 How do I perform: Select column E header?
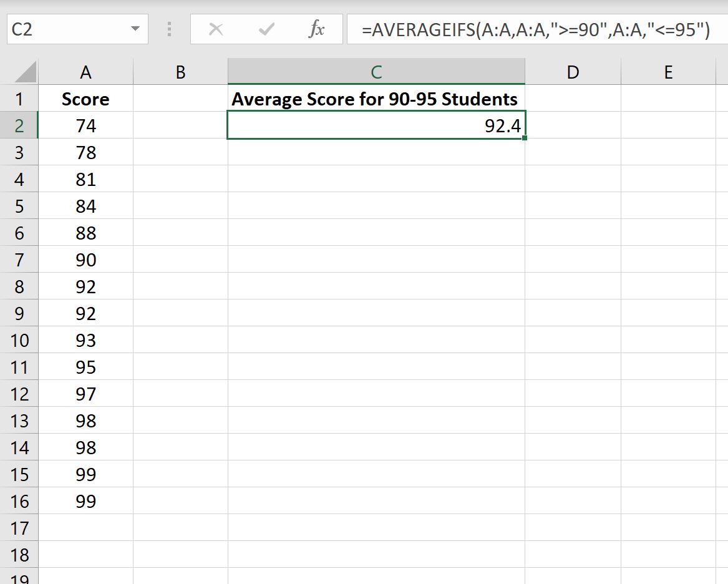coord(669,72)
